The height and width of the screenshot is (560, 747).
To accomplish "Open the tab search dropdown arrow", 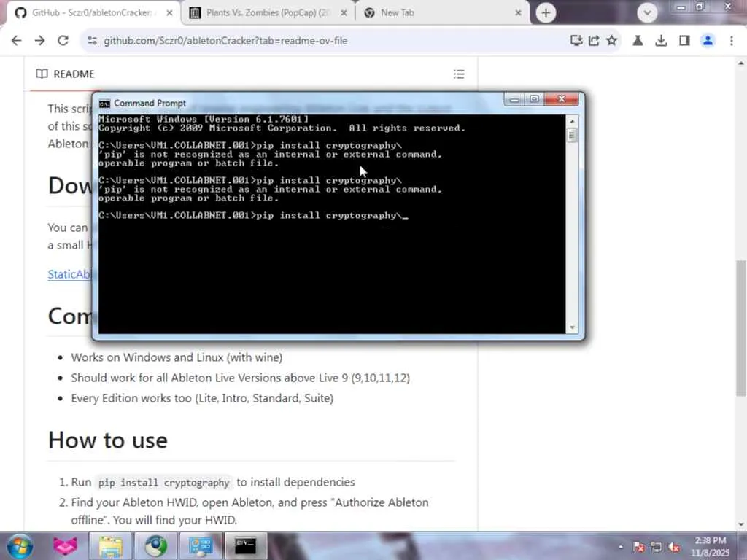I will click(x=647, y=13).
